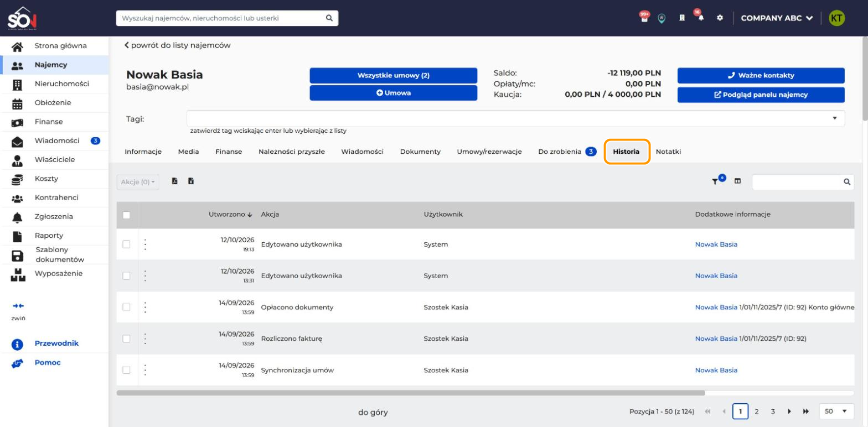868x427 pixels.
Task: Open the Dokumenty tab
Action: [x=420, y=152]
